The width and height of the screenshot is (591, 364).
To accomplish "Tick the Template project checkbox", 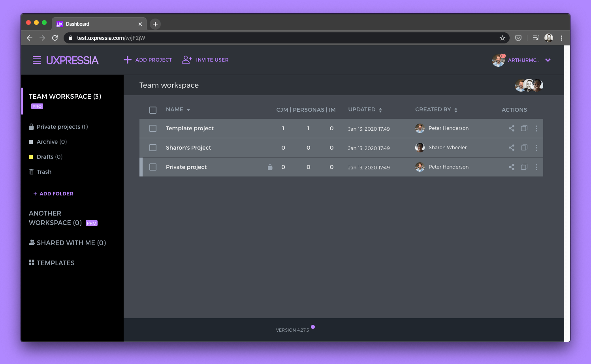I will [x=153, y=128].
